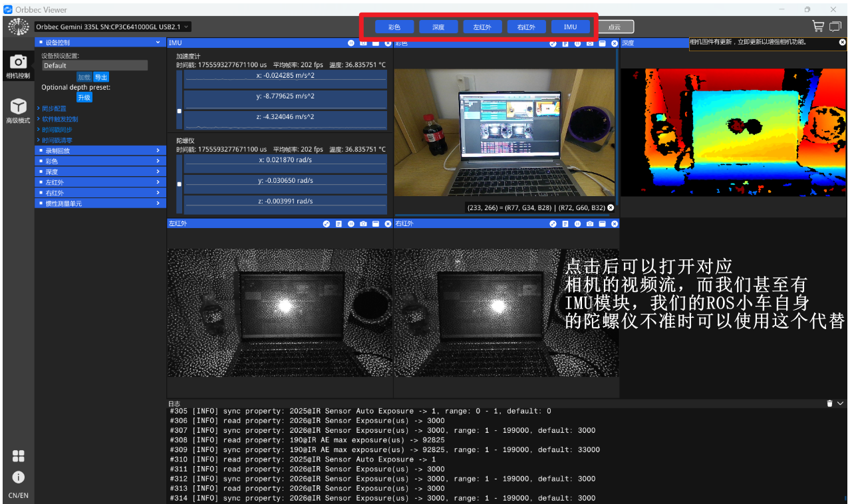
Task: Pause the 彩色 color stream
Action: point(578,43)
